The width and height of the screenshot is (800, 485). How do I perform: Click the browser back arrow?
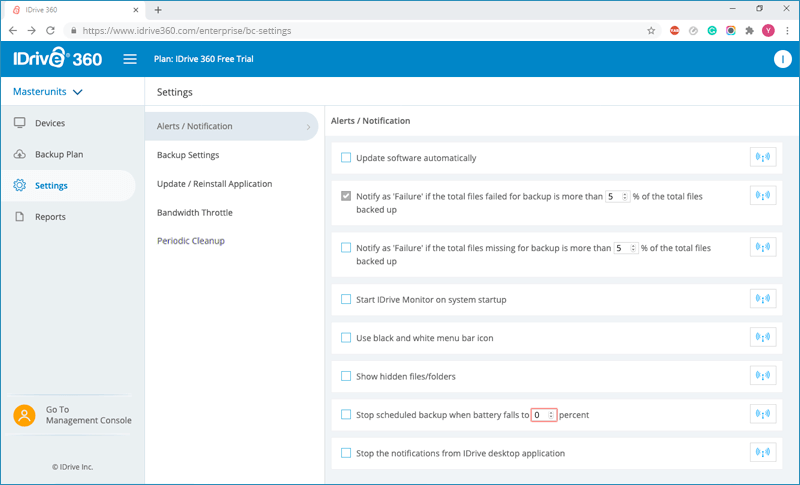tap(13, 31)
